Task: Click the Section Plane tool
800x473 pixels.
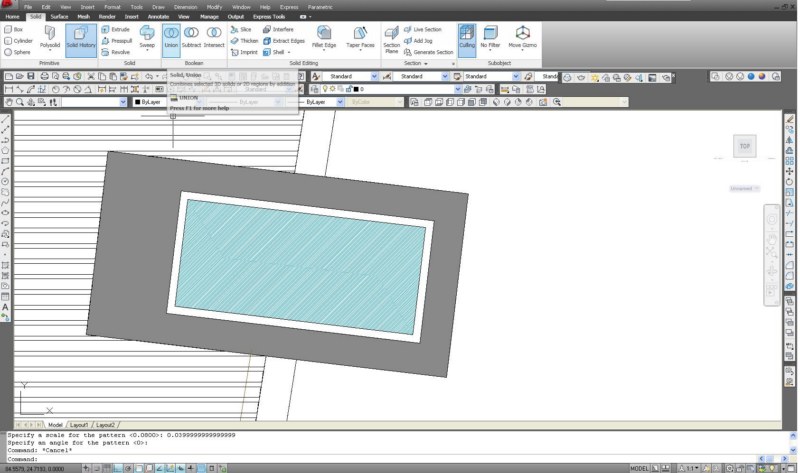Action: click(x=391, y=40)
